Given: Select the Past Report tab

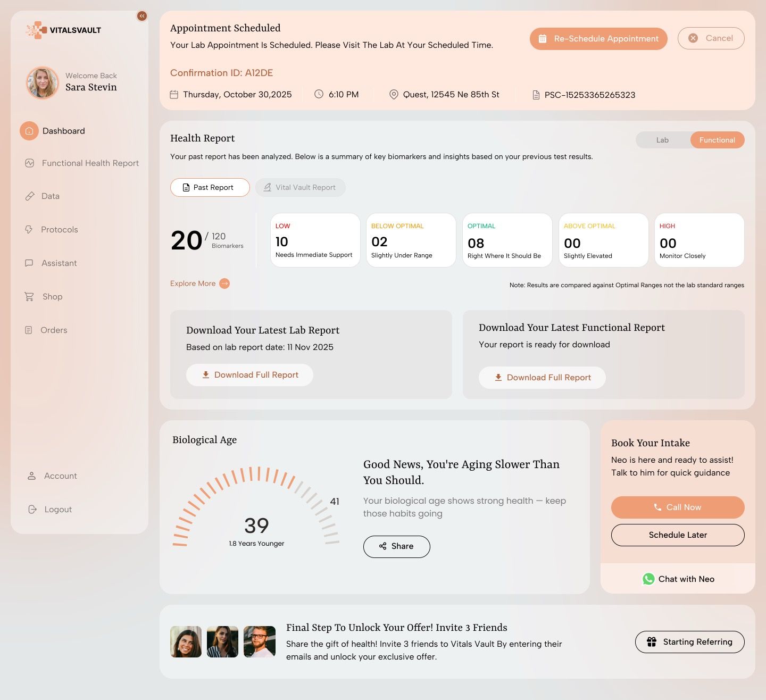Looking at the screenshot, I should (x=210, y=187).
